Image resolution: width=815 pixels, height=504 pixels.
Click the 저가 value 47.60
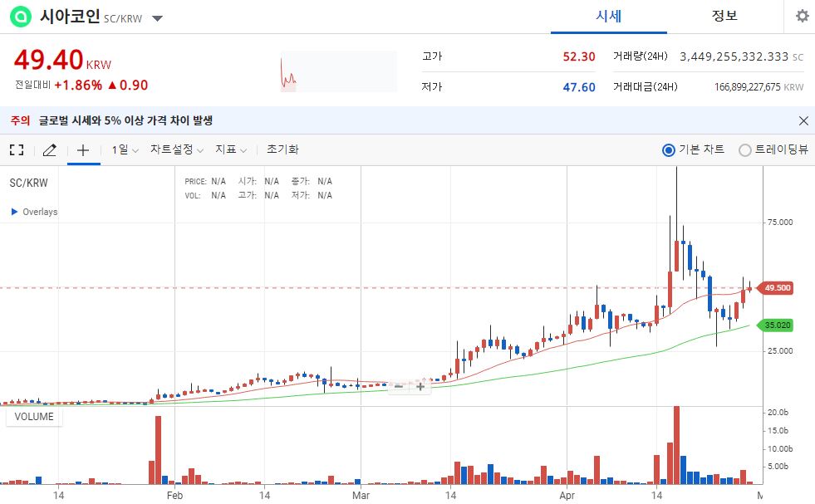[x=578, y=87]
